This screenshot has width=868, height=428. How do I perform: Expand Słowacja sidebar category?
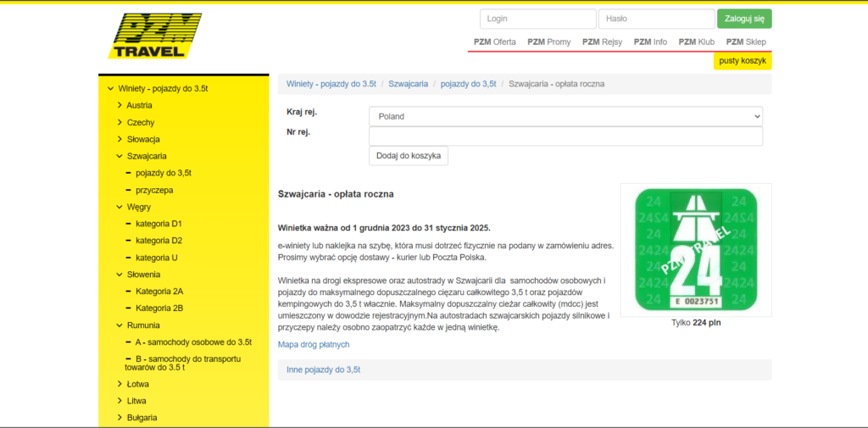120,139
